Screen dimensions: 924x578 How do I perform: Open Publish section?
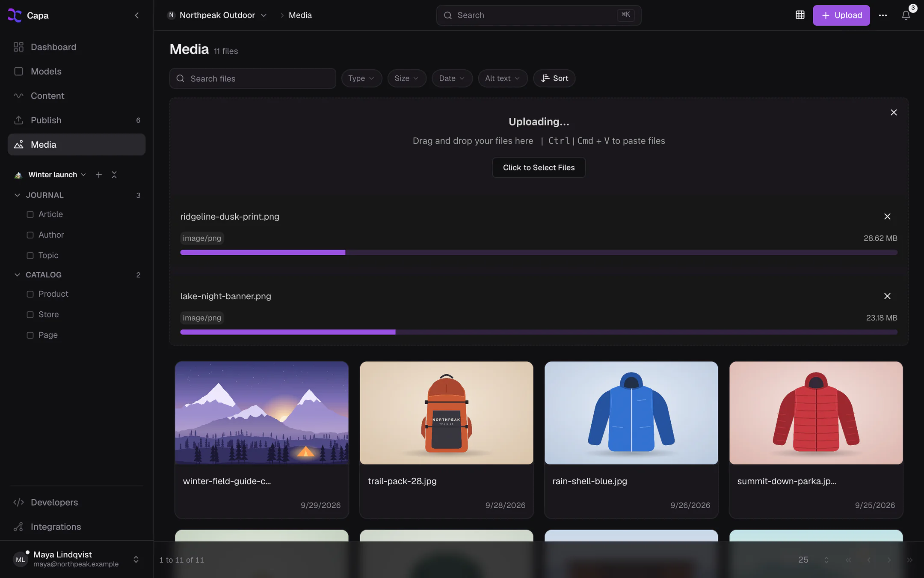coord(77,120)
